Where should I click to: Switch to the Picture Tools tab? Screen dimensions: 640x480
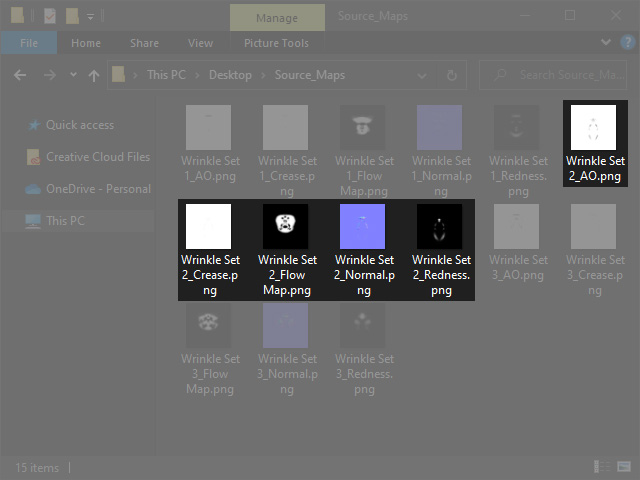tap(276, 43)
